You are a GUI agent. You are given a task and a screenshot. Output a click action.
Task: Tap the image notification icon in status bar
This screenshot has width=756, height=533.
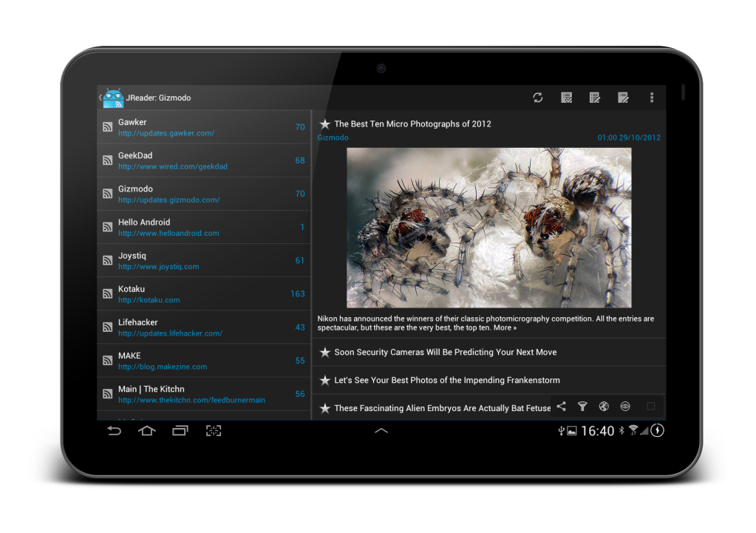(x=572, y=431)
